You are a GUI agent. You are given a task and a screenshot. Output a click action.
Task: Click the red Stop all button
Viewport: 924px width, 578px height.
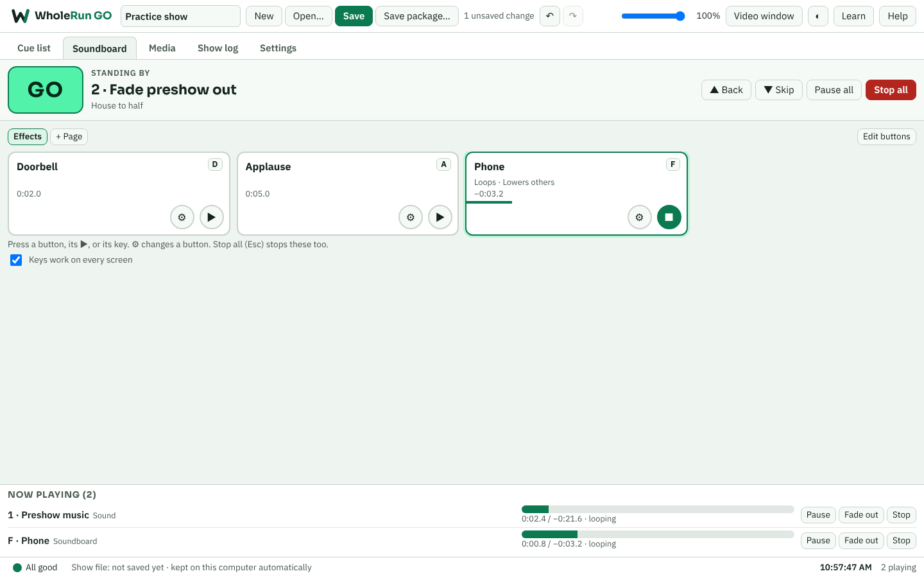pos(891,90)
